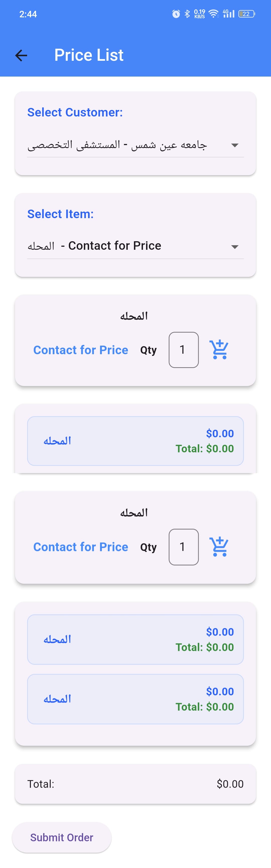This screenshot has height=868, width=271.
Task: Tap the alarm clock status icon
Action: [x=176, y=14]
